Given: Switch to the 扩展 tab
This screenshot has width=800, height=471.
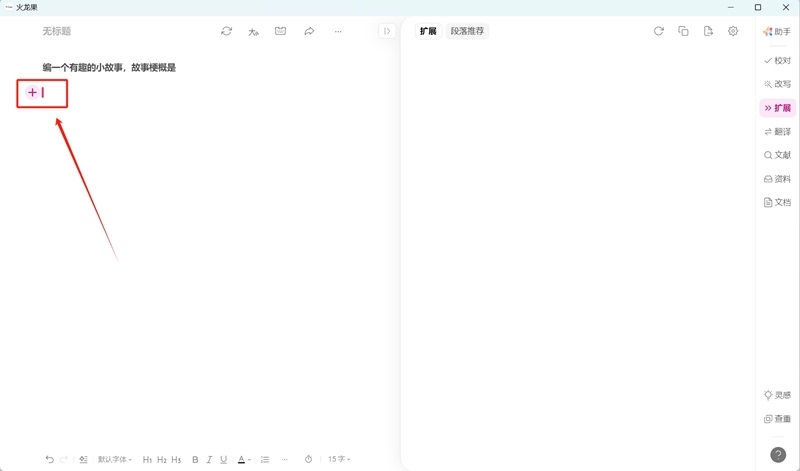Looking at the screenshot, I should pyautogui.click(x=428, y=31).
